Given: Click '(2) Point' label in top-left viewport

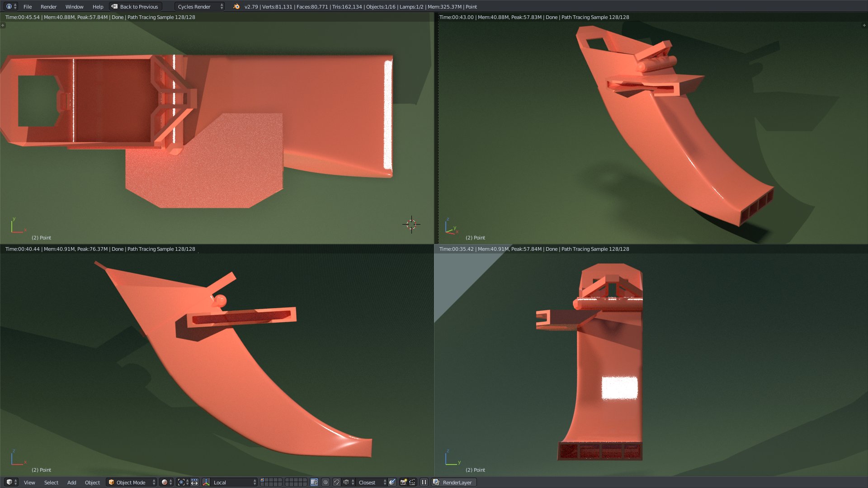Looking at the screenshot, I should pos(41,238).
